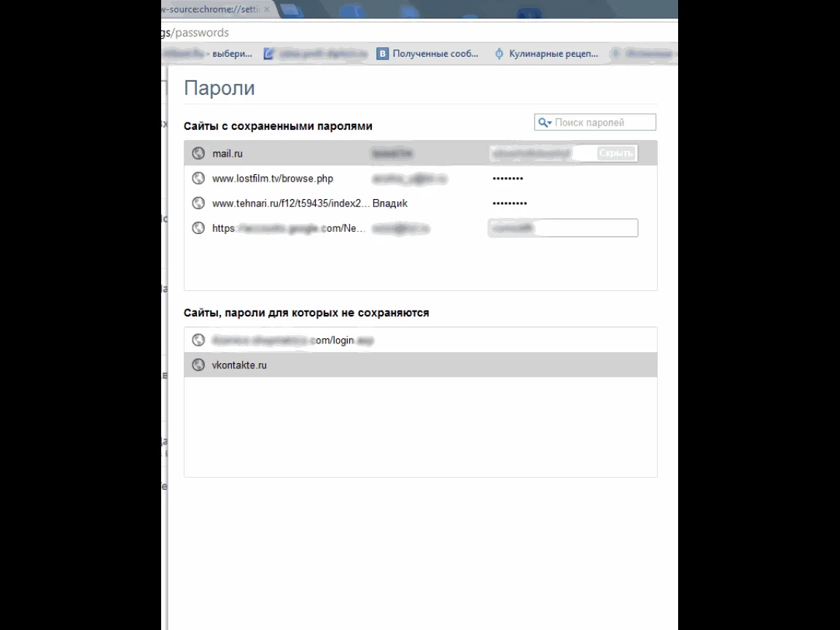Select the www.tehnari.ru/f12/t59435 row
Viewport: 840px width, 630px height.
421,203
